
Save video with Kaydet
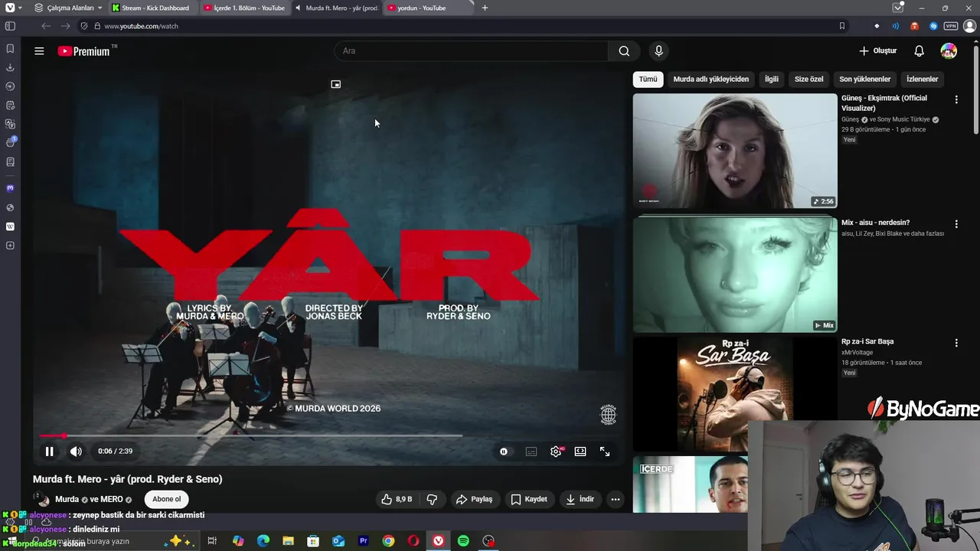click(x=529, y=499)
